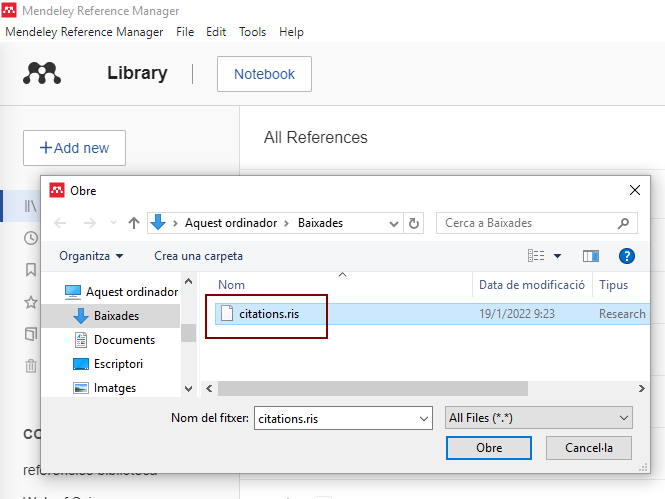The width and height of the screenshot is (665, 499).
Task: Close the Obre dialog
Action: click(x=635, y=190)
